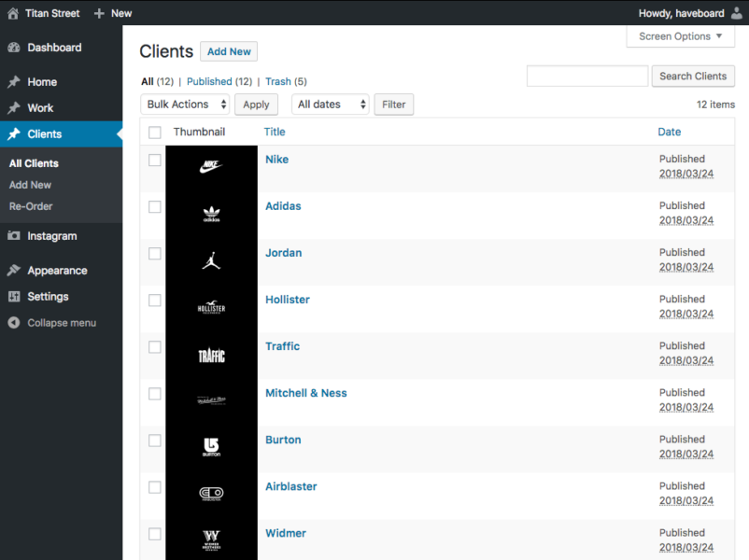Click the Filter button

(393, 105)
